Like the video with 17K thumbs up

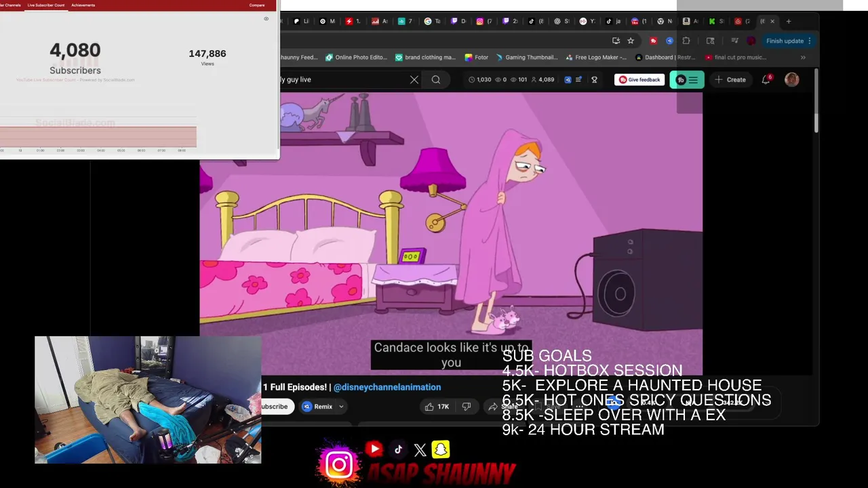(x=437, y=407)
